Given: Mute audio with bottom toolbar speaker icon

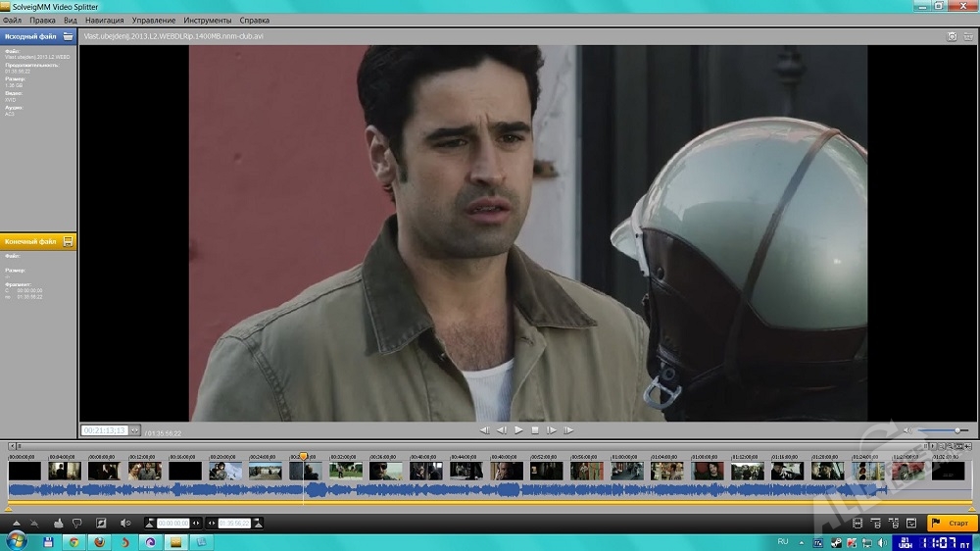Looking at the screenshot, I should click(x=125, y=523).
